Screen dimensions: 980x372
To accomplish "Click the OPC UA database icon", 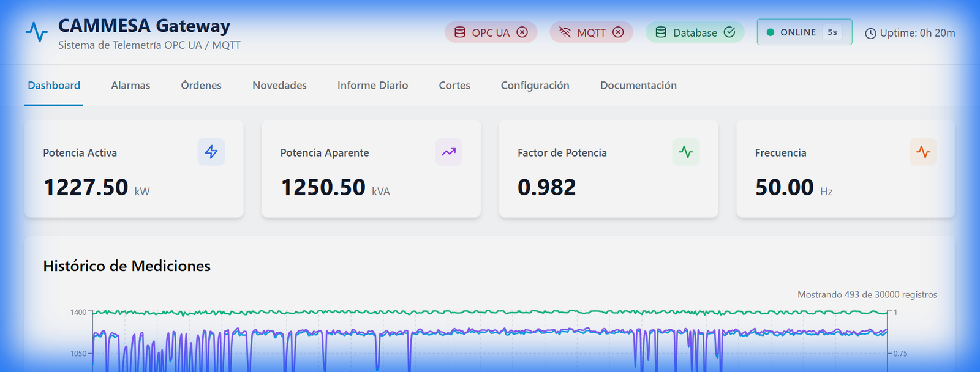I will 459,32.
